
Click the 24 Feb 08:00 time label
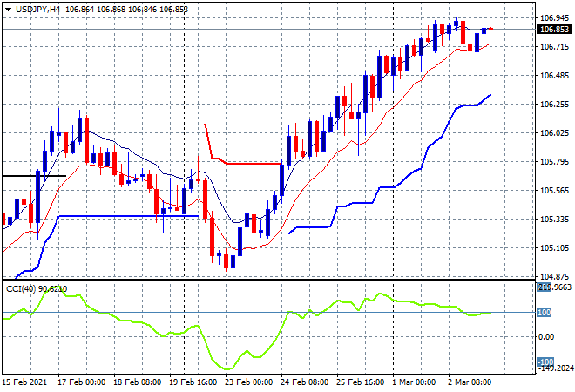pyautogui.click(x=304, y=382)
